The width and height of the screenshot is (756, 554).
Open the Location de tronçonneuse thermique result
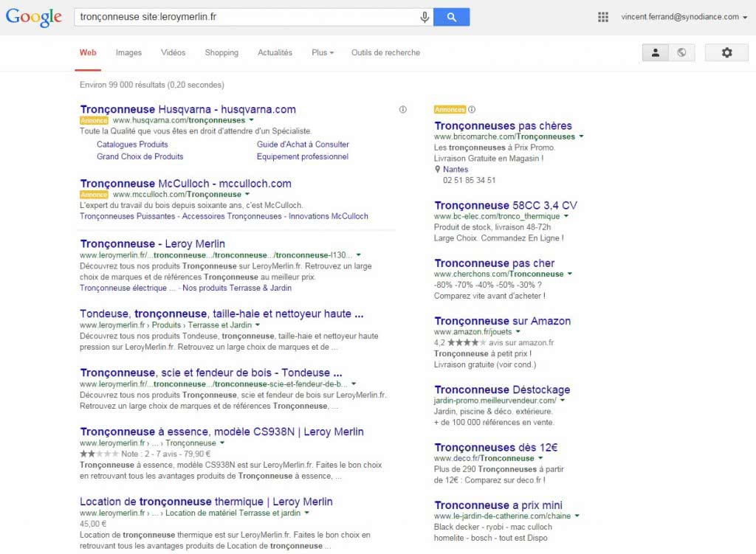[x=207, y=502]
